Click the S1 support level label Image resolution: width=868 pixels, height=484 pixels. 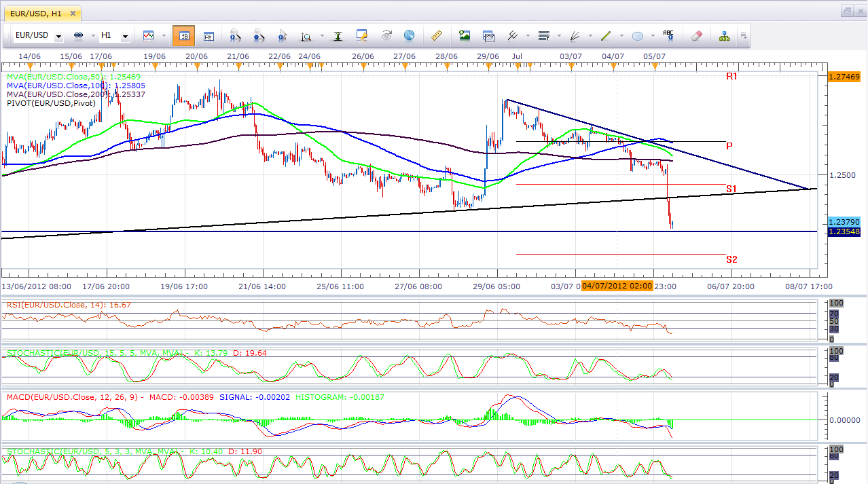pos(731,189)
